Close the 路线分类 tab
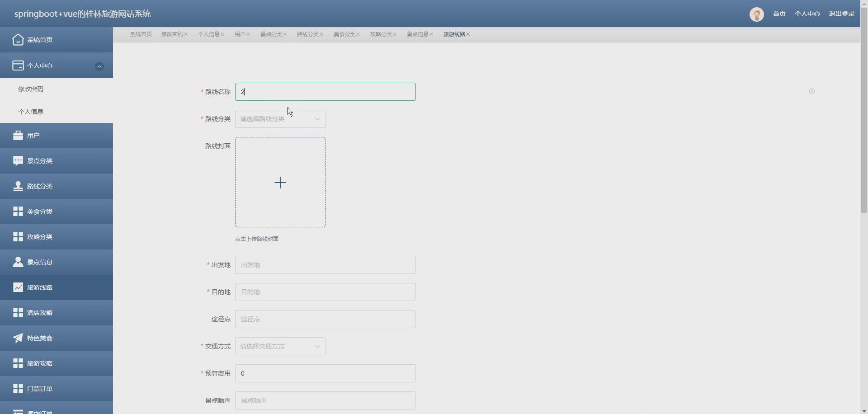Viewport: 868px width, 414px height. pos(321,34)
